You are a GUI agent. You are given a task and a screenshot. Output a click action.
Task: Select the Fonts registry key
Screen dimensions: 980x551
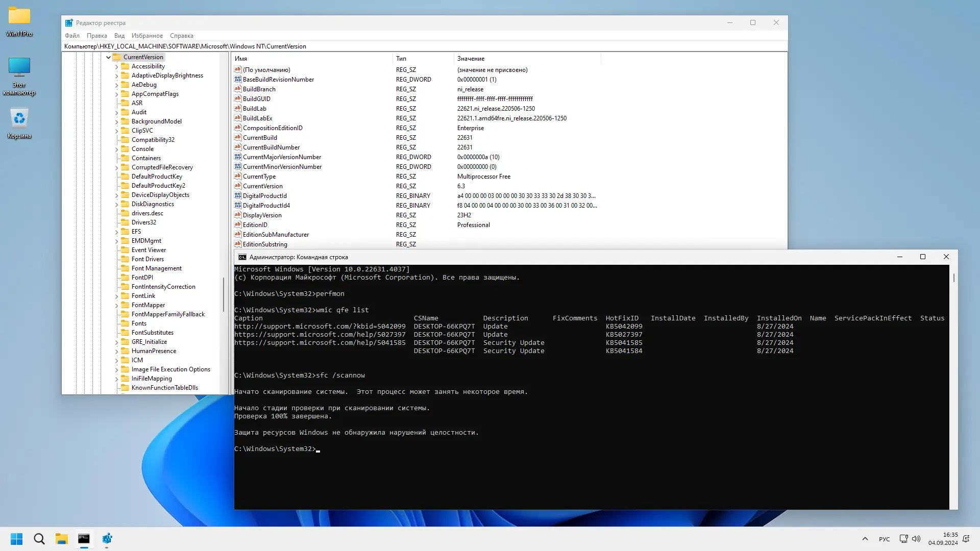139,323
